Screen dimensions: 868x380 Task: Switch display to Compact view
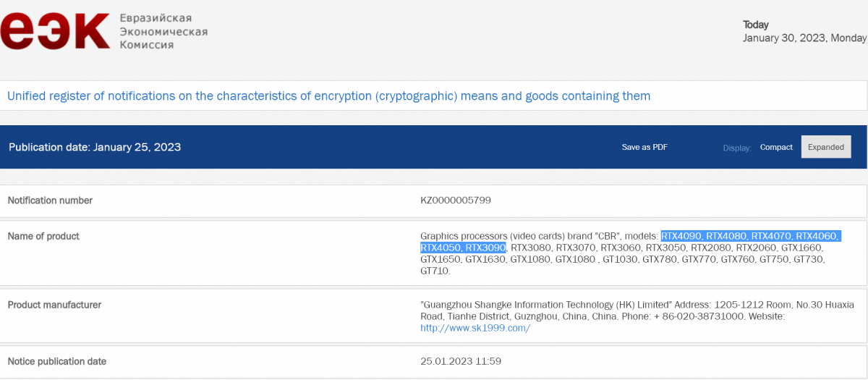pos(776,147)
